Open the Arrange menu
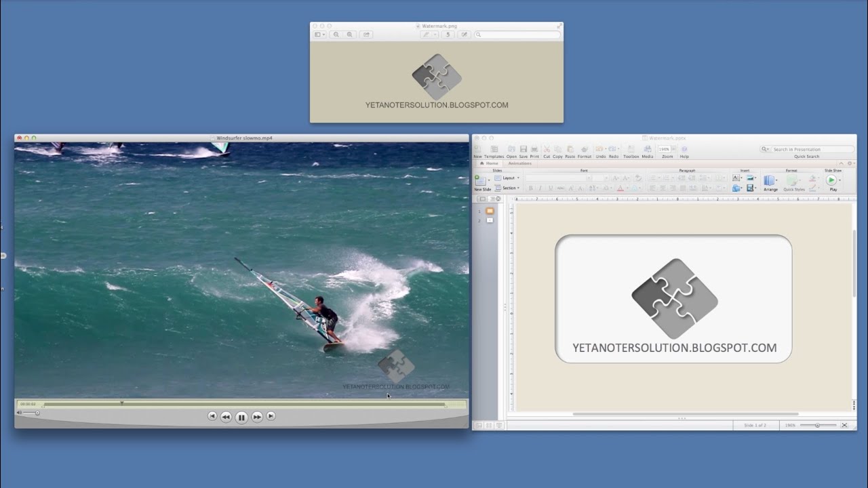The height and width of the screenshot is (488, 868). [x=770, y=183]
